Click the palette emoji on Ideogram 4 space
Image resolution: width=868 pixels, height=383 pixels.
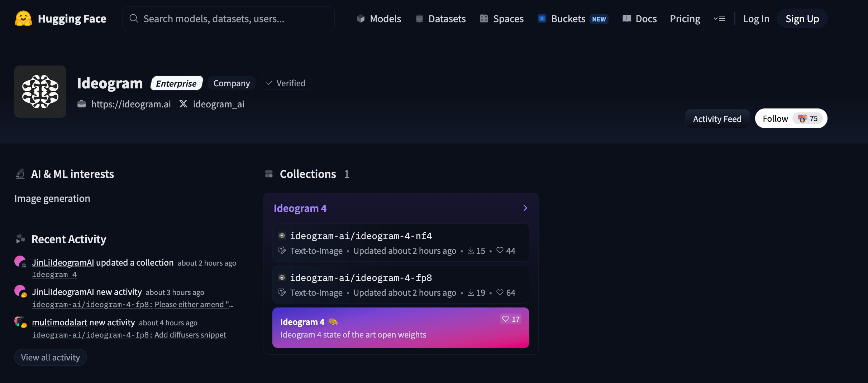pyautogui.click(x=333, y=322)
